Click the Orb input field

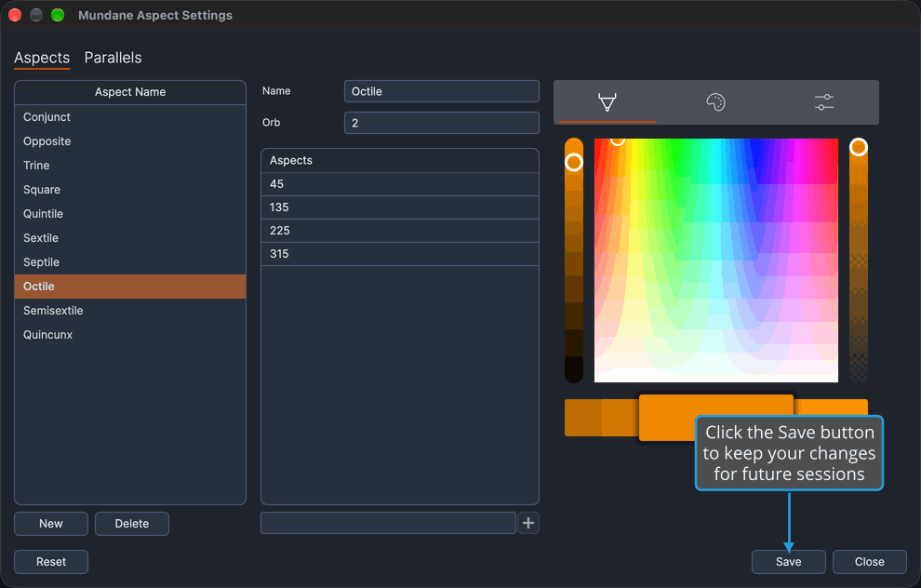[442, 123]
